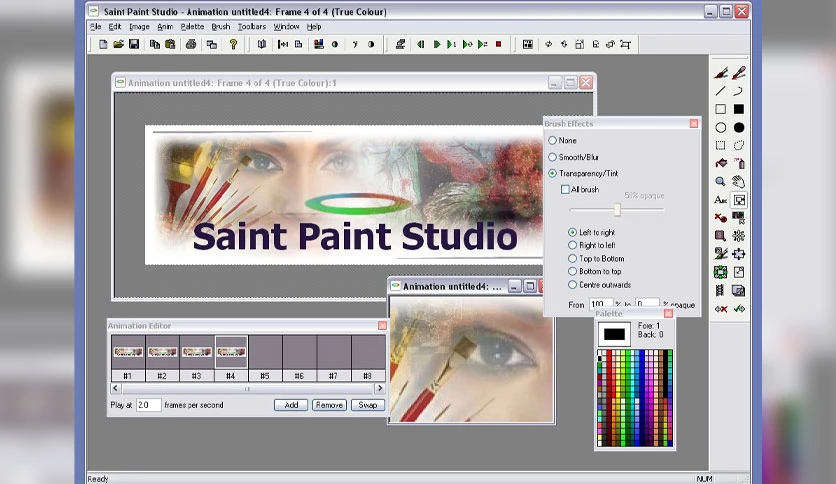Click the crop icon in main toolbar
836x484 pixels.
pyautogui.click(x=626, y=44)
